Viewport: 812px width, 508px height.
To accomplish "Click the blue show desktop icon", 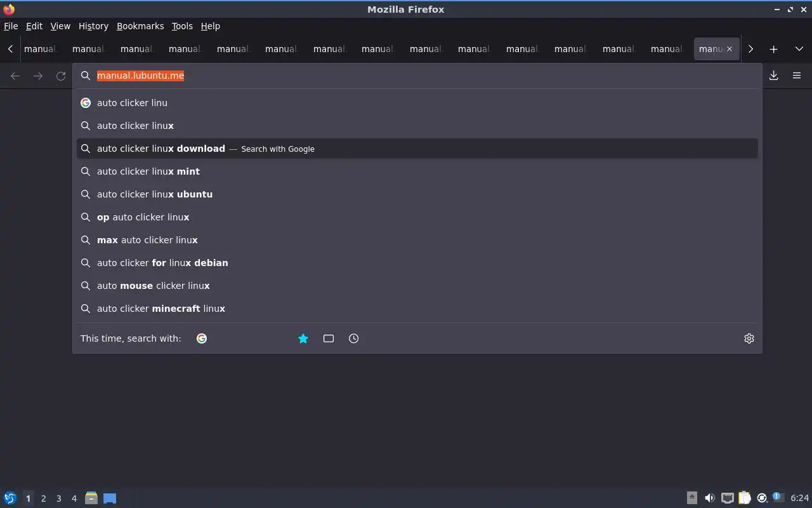I will click(x=110, y=498).
